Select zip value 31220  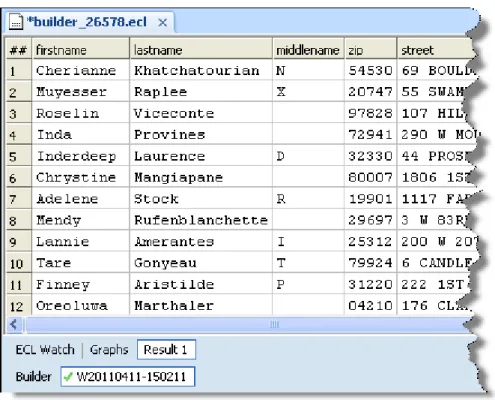tap(371, 284)
